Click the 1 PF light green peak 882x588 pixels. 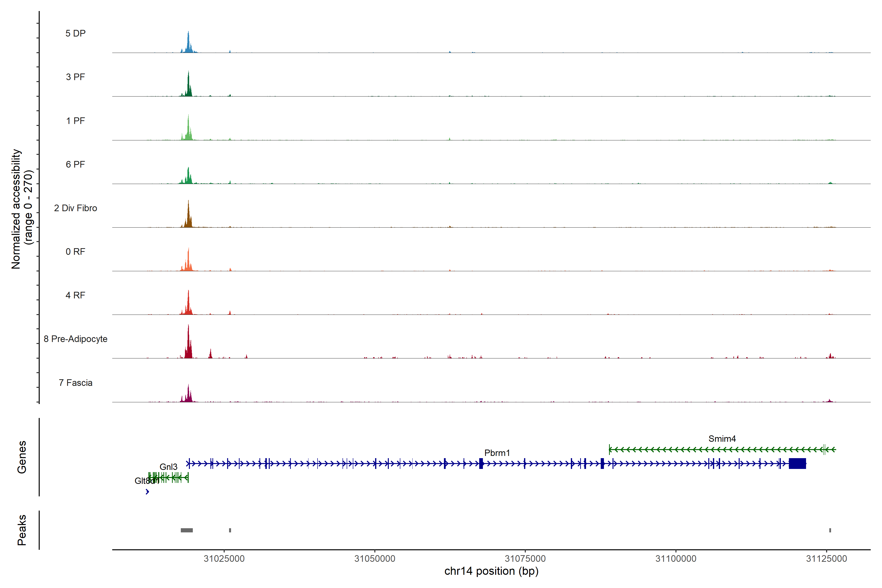pos(189,131)
